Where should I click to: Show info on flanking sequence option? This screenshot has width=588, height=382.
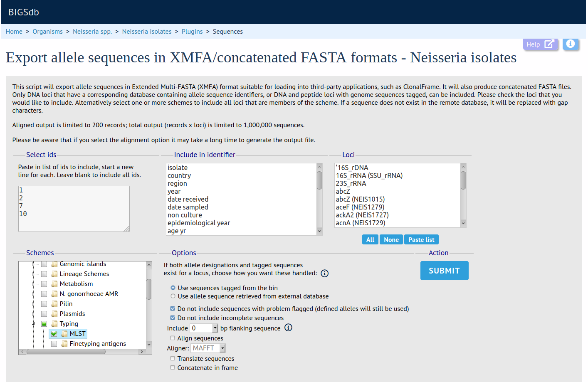[288, 328]
